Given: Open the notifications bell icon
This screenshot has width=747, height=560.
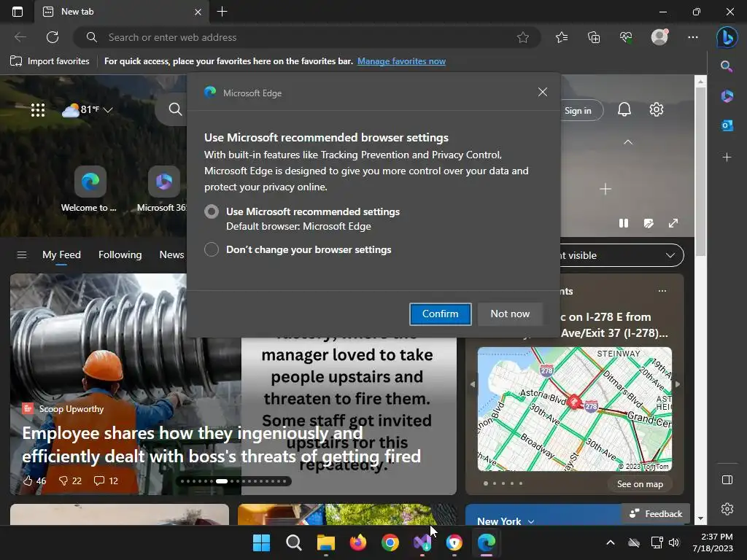Looking at the screenshot, I should click(624, 109).
